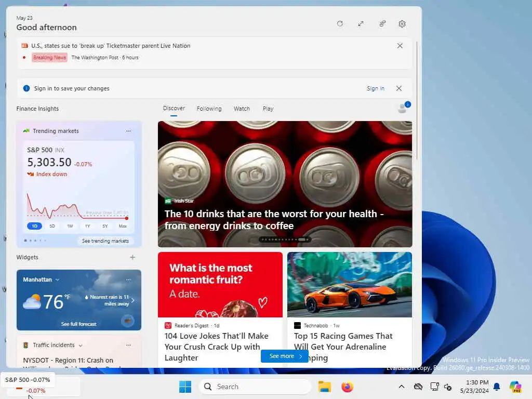The image size is (532, 399).
Task: Switch to the Following tab
Action: pos(209,109)
